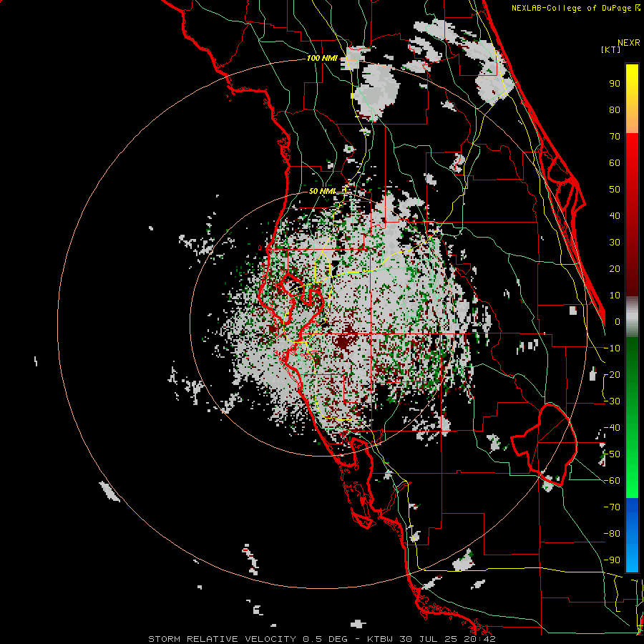Click the "-70" velocity scale label
The image size is (644, 644).
(612, 507)
